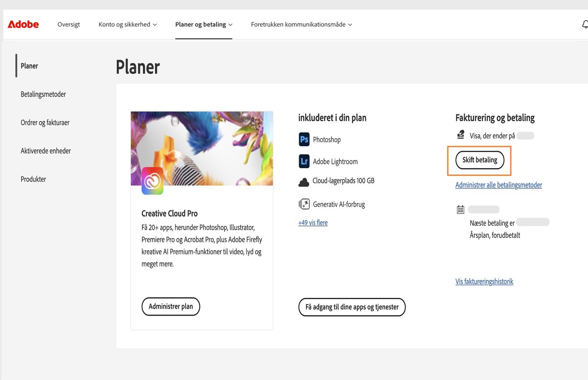Image resolution: width=588 pixels, height=380 pixels.
Task: Click the Generativ AI-forbrug label
Action: [x=339, y=204]
